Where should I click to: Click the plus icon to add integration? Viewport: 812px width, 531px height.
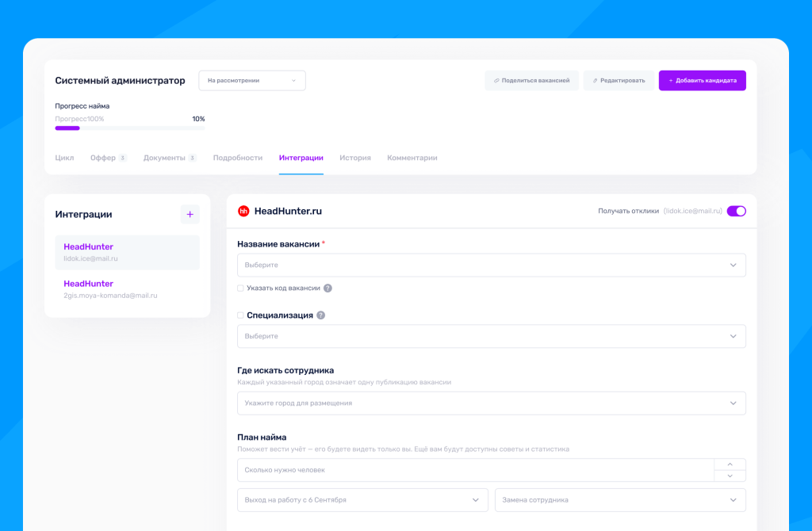[190, 214]
